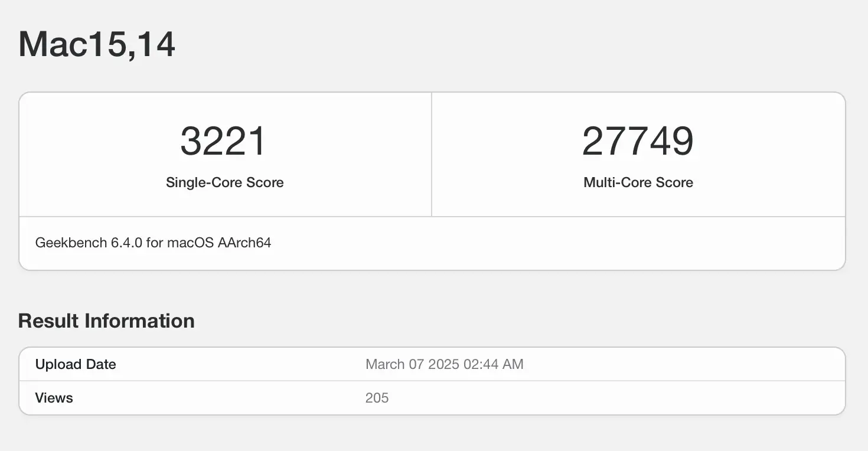Click the Single-Core Score label
The height and width of the screenshot is (451, 868).
pyautogui.click(x=224, y=182)
